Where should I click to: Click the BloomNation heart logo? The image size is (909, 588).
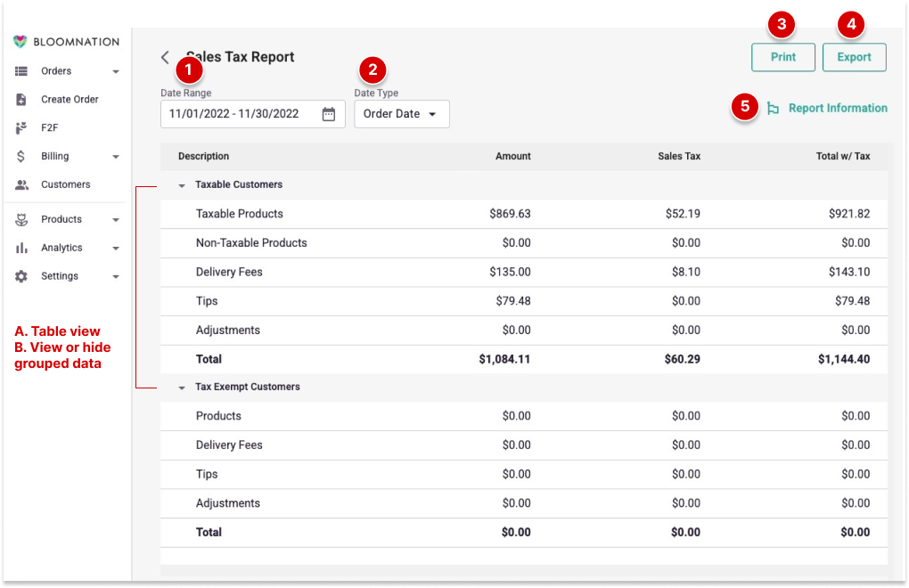click(x=21, y=42)
